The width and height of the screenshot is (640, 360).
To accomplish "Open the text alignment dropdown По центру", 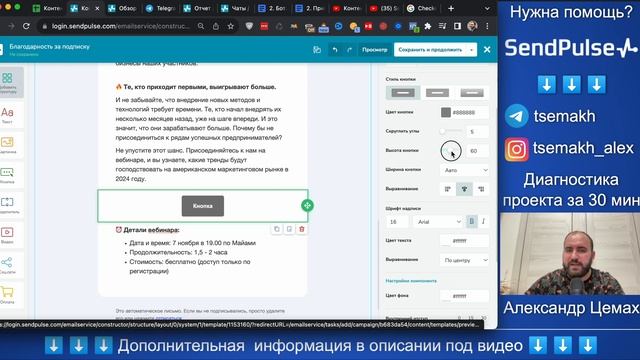I will [465, 260].
